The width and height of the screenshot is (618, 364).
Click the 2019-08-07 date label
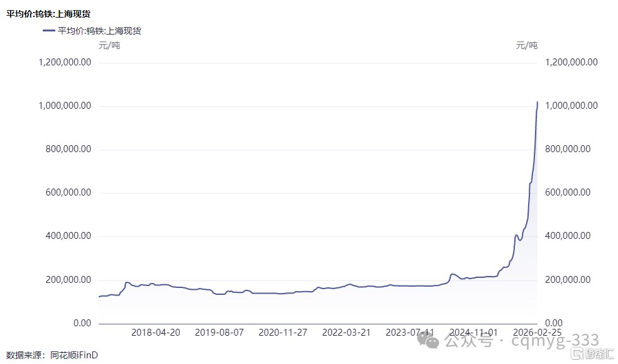(219, 332)
